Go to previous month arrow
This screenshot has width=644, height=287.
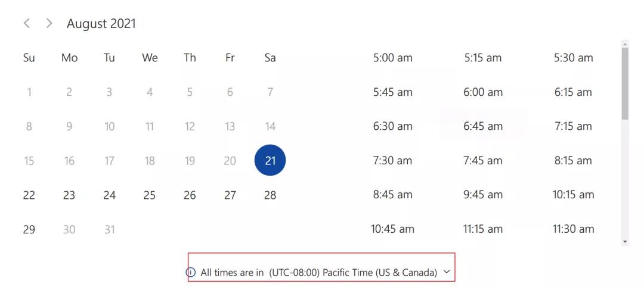pos(27,23)
